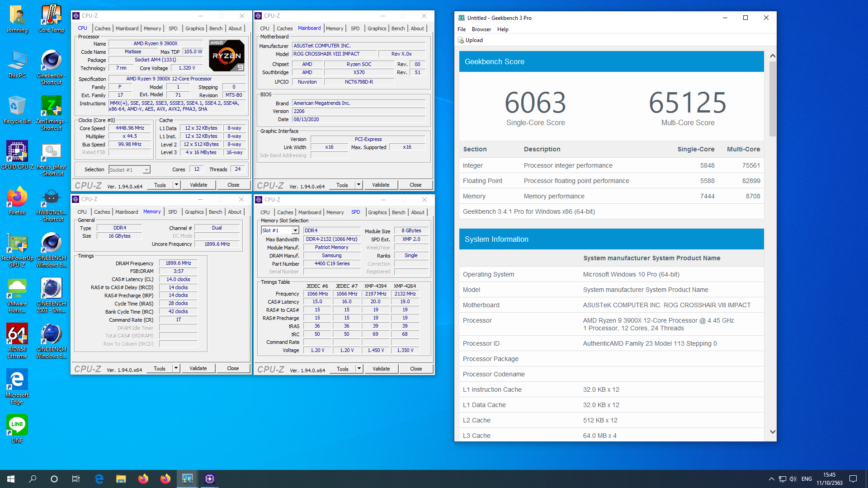Click Validate in CPU tab window
This screenshot has height=488, width=868.
(198, 185)
